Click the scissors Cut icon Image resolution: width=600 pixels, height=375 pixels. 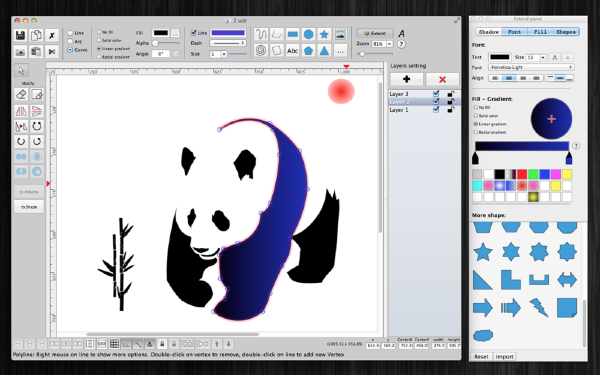click(52, 51)
